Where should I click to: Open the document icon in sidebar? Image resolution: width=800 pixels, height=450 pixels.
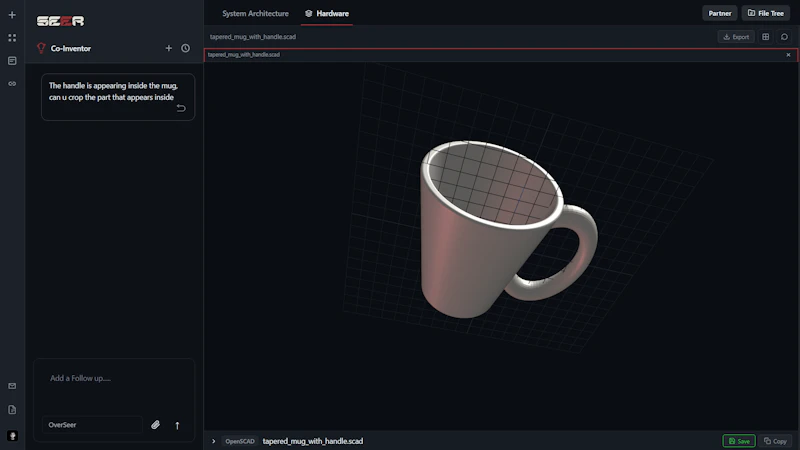pyautogui.click(x=12, y=410)
